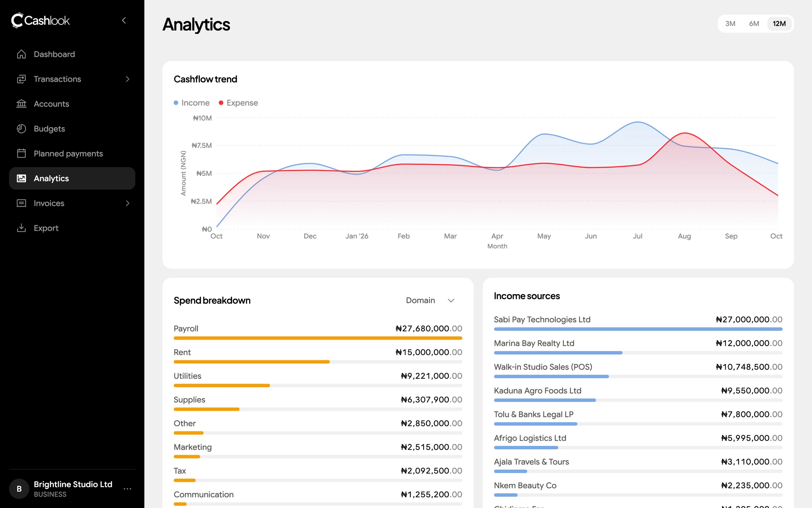Click the Analytics chart icon
This screenshot has width=812, height=508.
click(21, 178)
